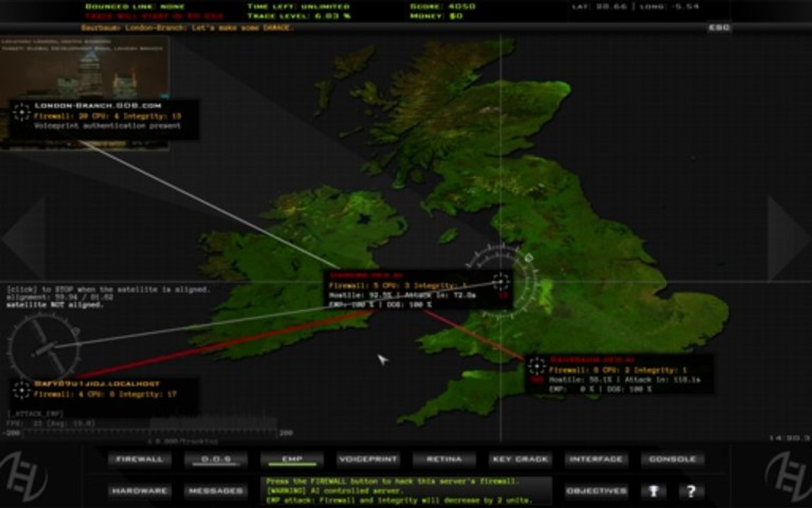Select the FIREWALL hacking tool
The height and width of the screenshot is (508, 812).
[140, 459]
